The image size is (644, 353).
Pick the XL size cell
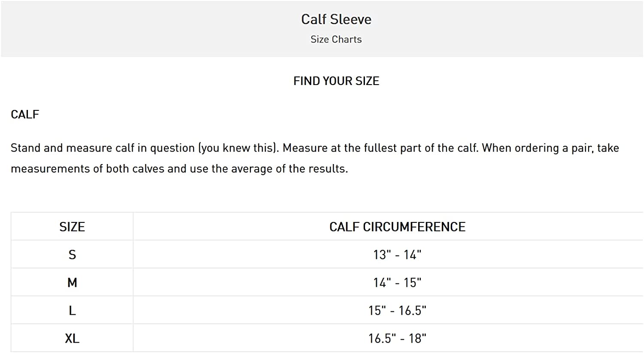[x=72, y=338]
